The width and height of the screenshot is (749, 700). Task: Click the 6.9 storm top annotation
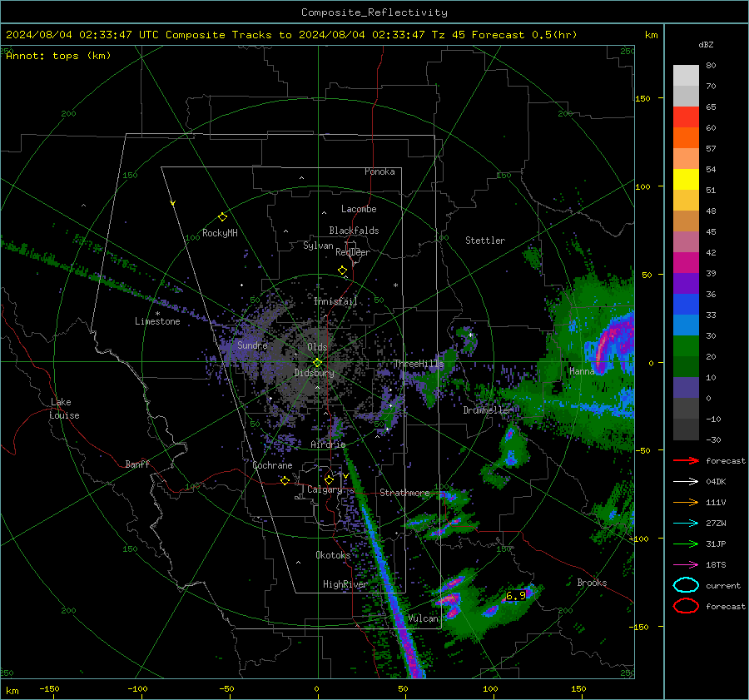515,595
